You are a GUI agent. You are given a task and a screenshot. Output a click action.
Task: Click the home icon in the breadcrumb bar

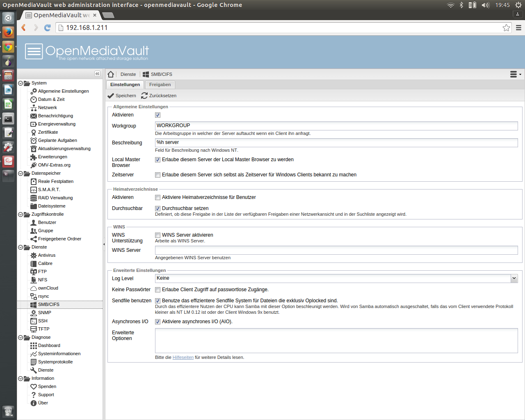(x=111, y=74)
